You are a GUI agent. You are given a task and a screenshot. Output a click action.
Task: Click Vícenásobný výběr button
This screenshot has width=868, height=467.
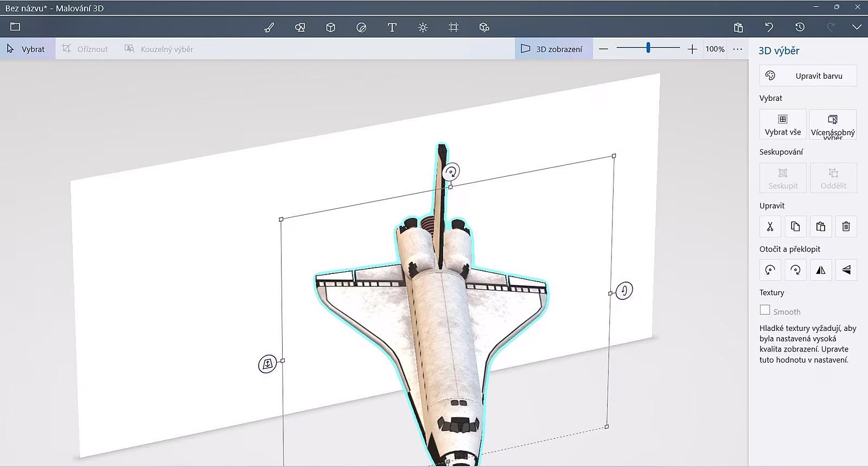[833, 124]
